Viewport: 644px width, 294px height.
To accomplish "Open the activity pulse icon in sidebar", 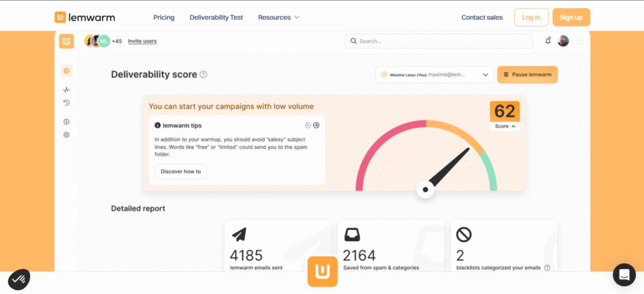I will click(x=66, y=90).
